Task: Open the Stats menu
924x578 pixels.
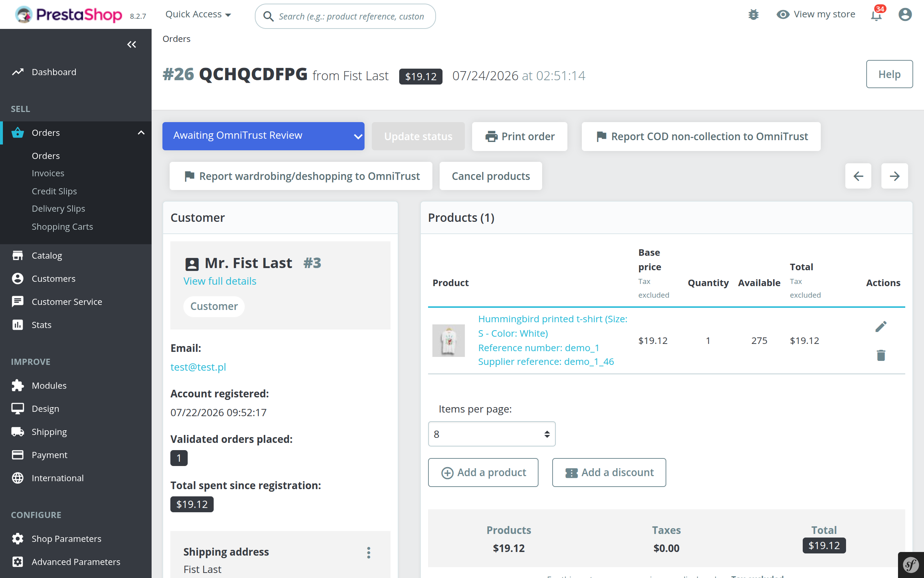Action: 41,325
